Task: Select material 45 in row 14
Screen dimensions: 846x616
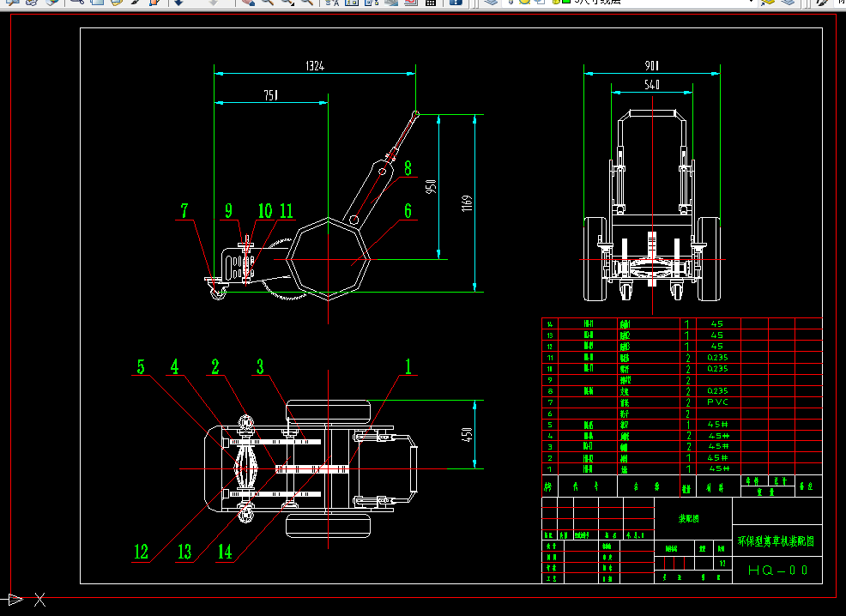Action: (717, 323)
